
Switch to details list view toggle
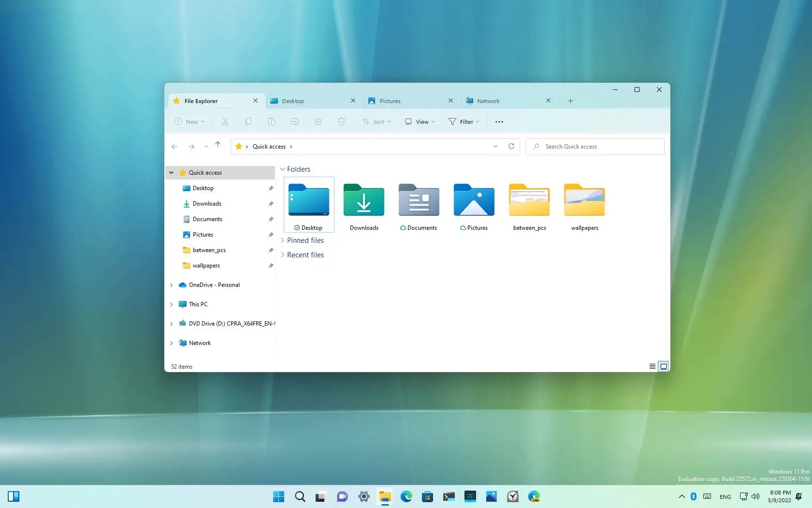pyautogui.click(x=652, y=366)
